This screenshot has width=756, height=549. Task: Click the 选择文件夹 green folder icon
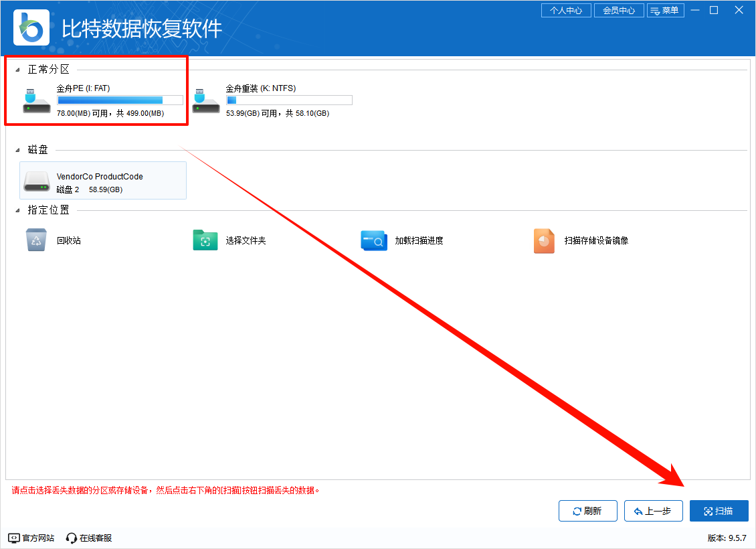[x=205, y=240]
